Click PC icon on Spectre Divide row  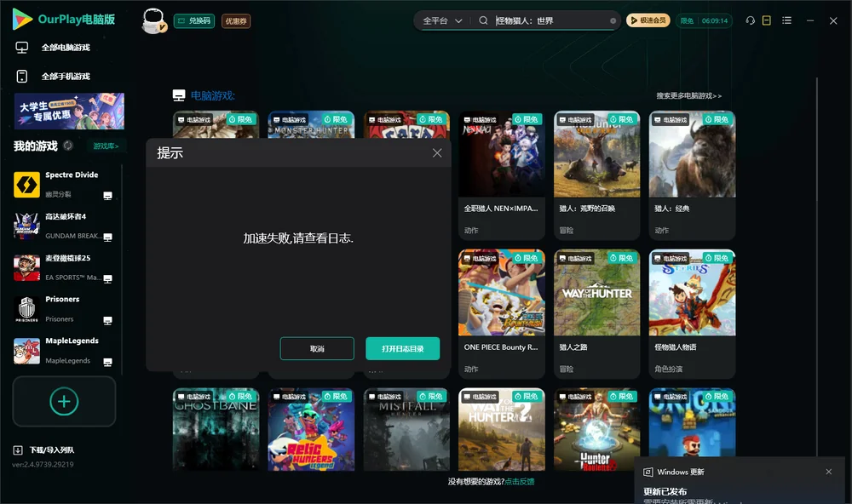[x=107, y=196]
